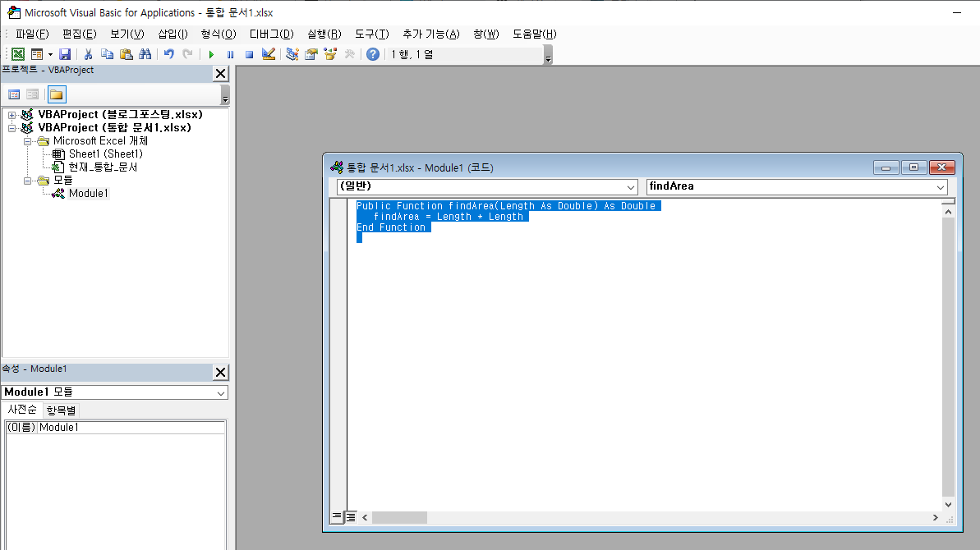Click the Copy icon in toolbar
The width and height of the screenshot is (980, 550).
107,54
